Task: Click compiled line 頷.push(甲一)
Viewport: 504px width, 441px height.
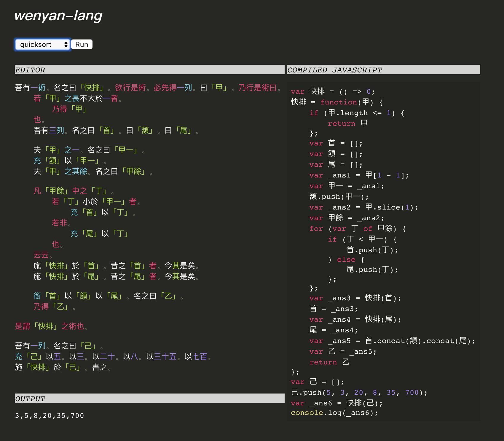Action: (x=339, y=197)
